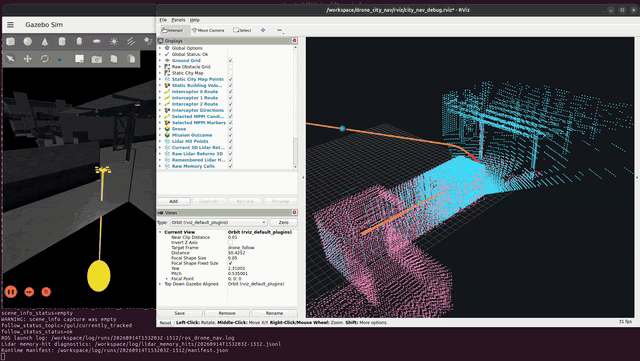Add a directional light in Gazebo
This screenshot has width=640, height=361.
tap(131, 41)
